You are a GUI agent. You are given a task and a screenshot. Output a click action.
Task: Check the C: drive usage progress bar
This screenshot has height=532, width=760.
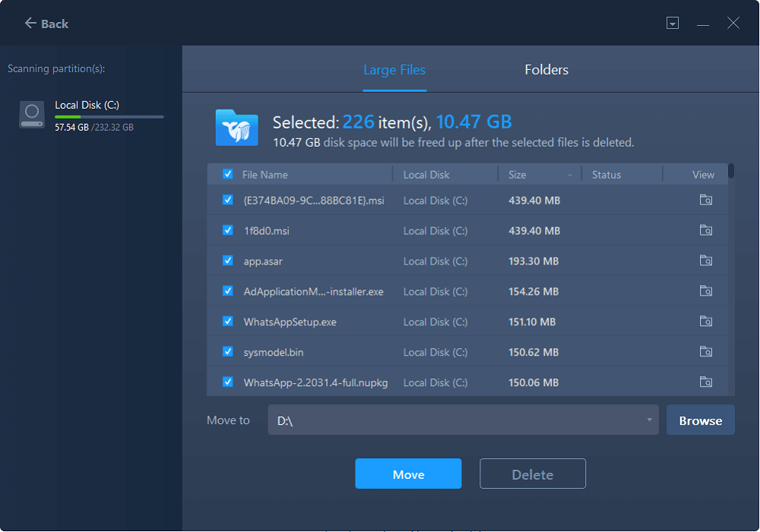pos(109,117)
